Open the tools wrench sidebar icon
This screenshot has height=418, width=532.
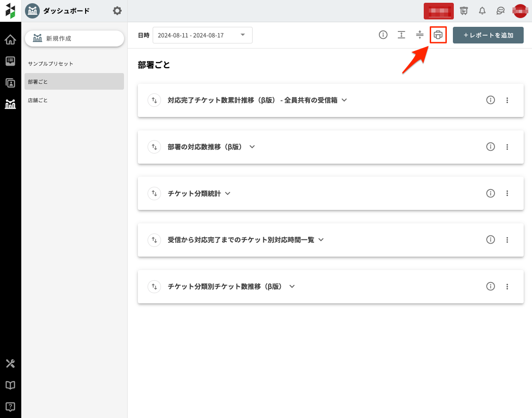10,363
